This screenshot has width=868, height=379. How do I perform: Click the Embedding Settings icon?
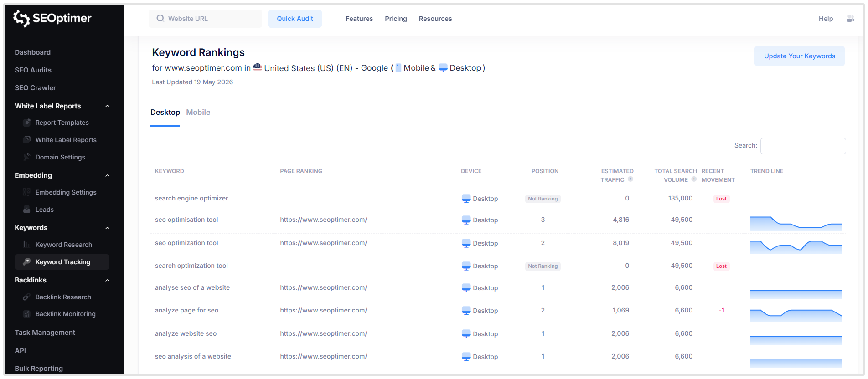pos(27,192)
